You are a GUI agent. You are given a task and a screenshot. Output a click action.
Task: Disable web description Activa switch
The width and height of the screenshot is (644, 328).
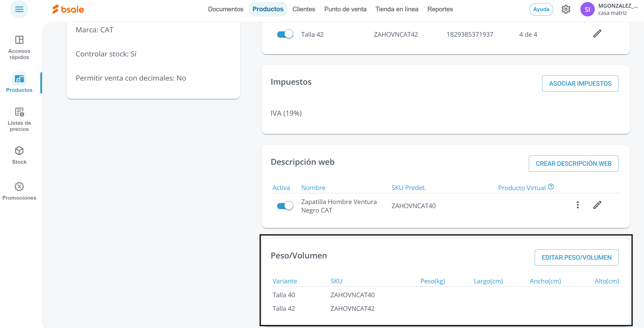pyautogui.click(x=285, y=206)
